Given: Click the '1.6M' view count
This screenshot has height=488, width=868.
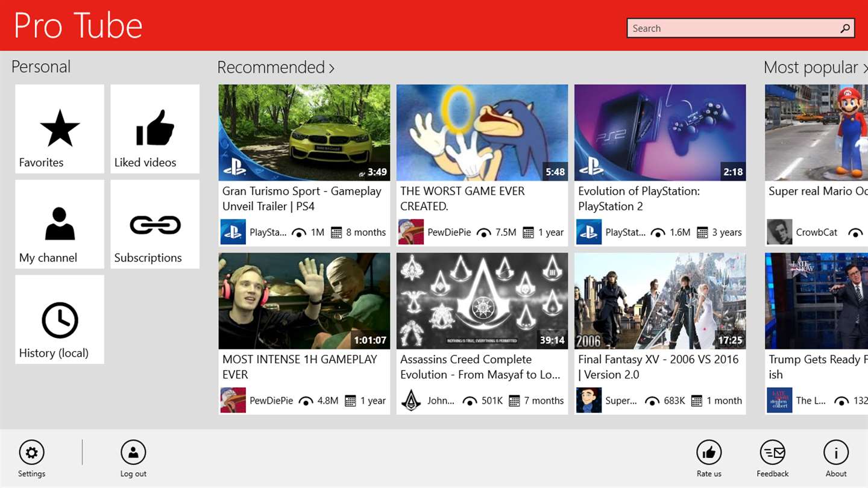Looking at the screenshot, I should [680, 233].
